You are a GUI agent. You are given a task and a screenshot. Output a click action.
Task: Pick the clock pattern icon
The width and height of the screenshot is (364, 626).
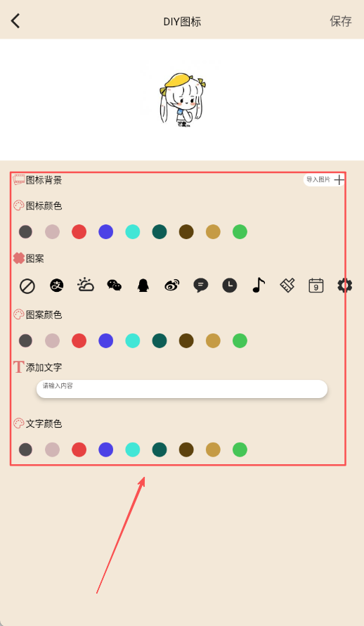pos(230,286)
